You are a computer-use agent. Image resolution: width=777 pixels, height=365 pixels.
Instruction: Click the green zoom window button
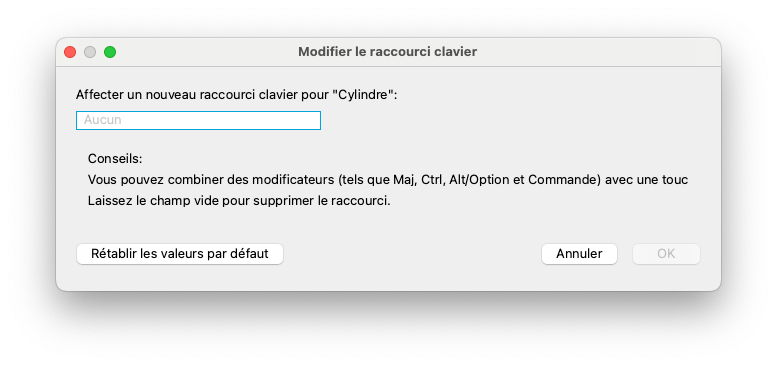click(110, 52)
